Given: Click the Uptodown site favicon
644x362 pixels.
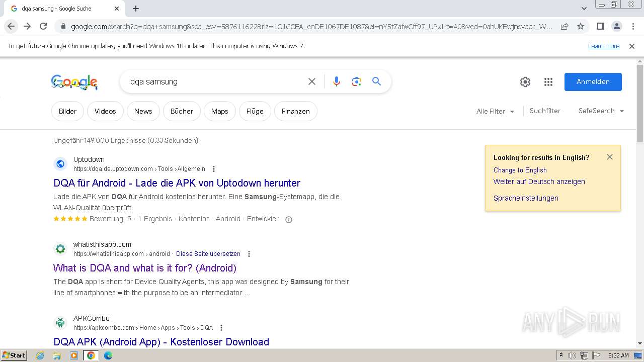Looking at the screenshot, I should click(x=60, y=164).
